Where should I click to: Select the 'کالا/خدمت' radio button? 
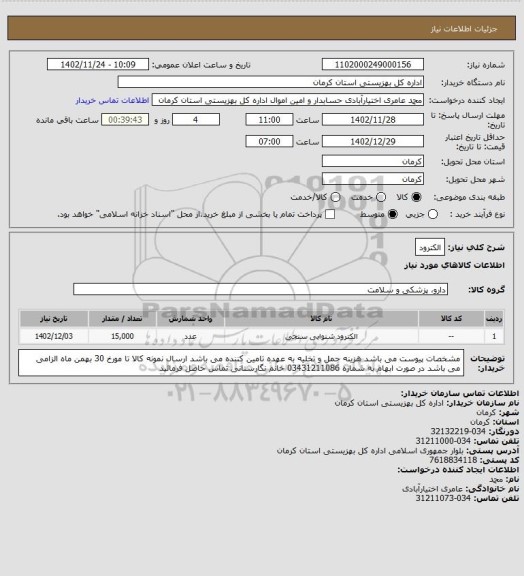tap(335, 197)
